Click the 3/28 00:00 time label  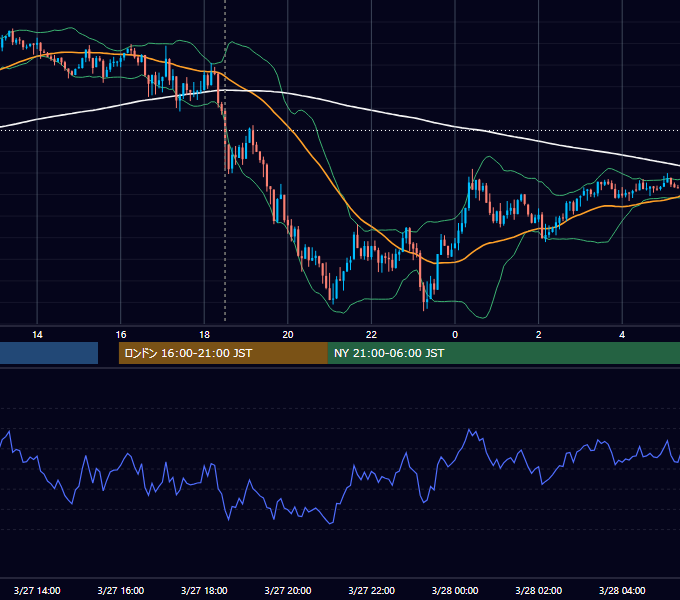[x=455, y=590]
